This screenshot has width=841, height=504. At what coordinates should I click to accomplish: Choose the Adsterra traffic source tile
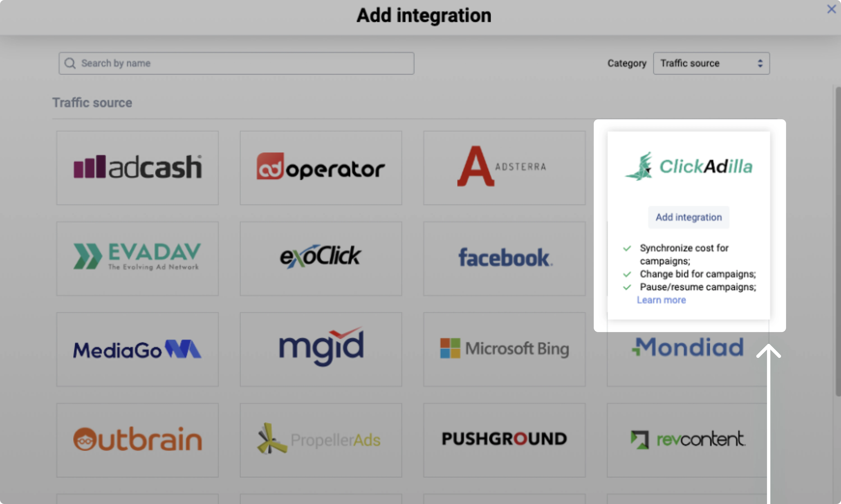tap(504, 168)
